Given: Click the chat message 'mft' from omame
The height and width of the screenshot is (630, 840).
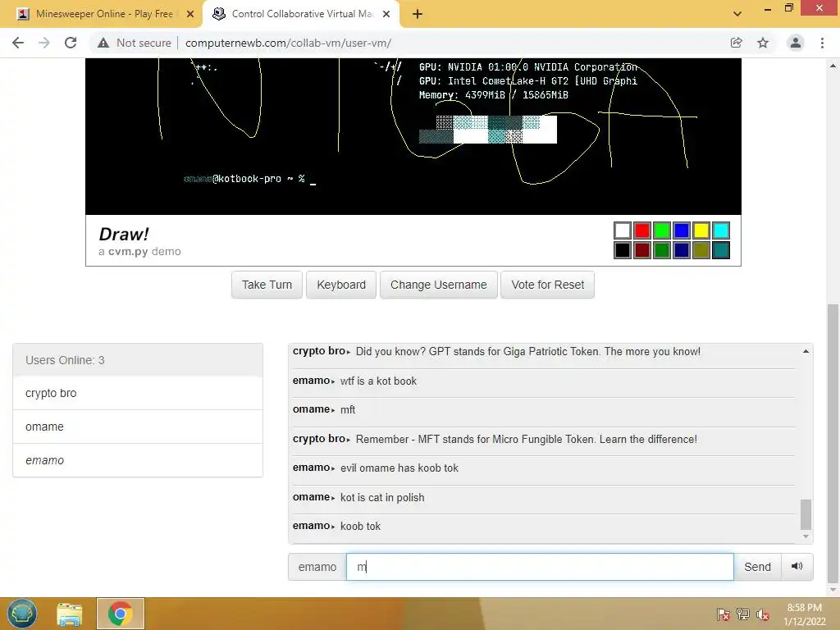Looking at the screenshot, I should (x=348, y=410).
